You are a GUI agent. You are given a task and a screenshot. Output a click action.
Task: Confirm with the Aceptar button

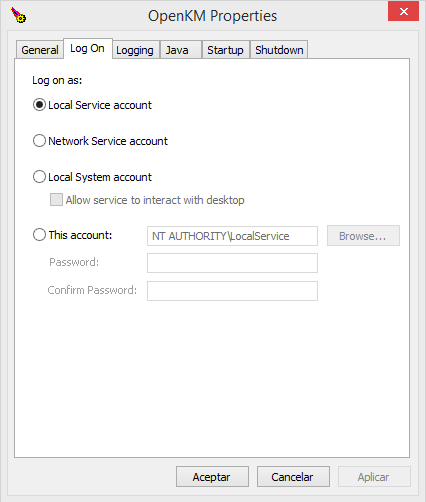tap(212, 477)
